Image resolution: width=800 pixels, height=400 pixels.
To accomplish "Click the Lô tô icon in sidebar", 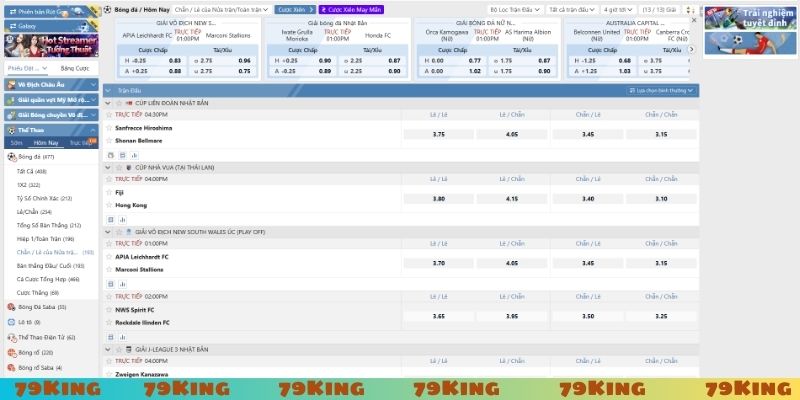I will tap(11, 322).
